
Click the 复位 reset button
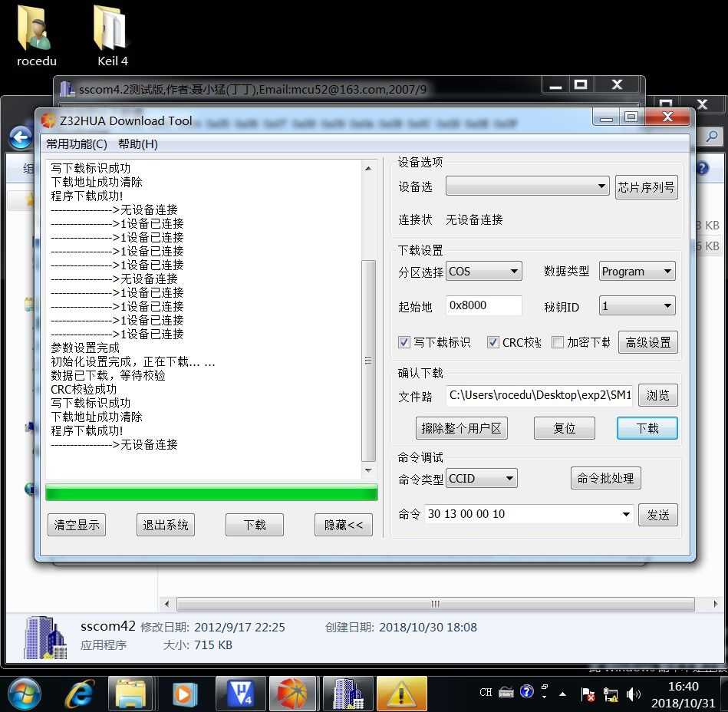click(564, 428)
